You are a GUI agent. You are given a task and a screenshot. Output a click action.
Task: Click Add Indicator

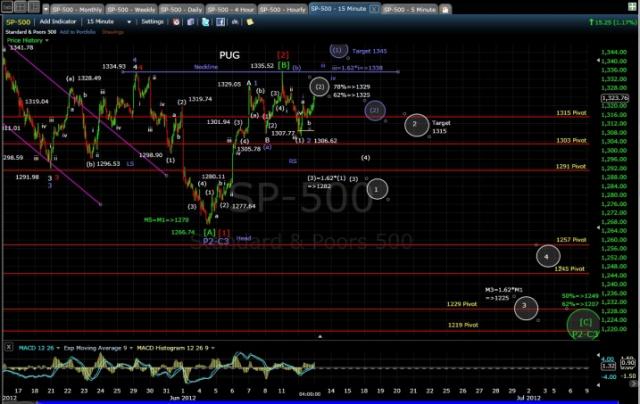tap(58, 22)
